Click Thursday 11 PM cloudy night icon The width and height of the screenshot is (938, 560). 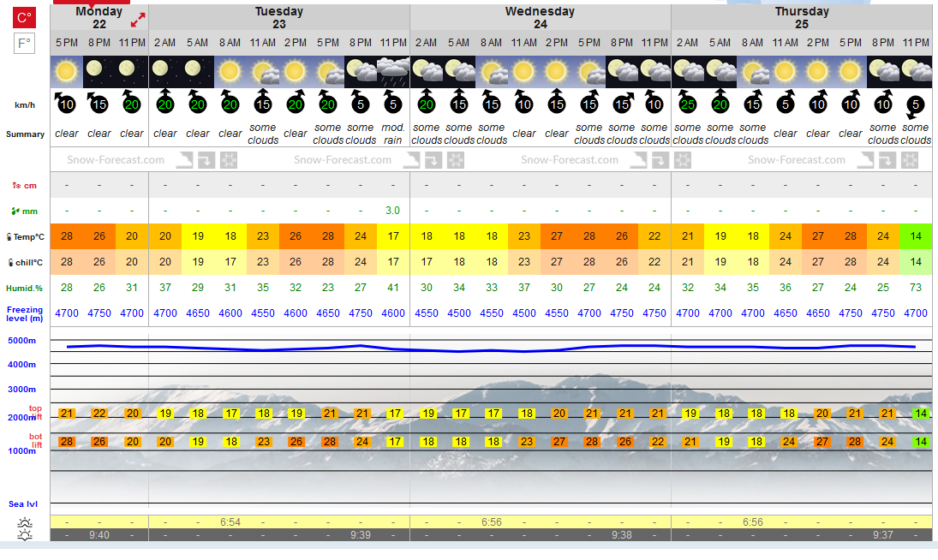(916, 72)
